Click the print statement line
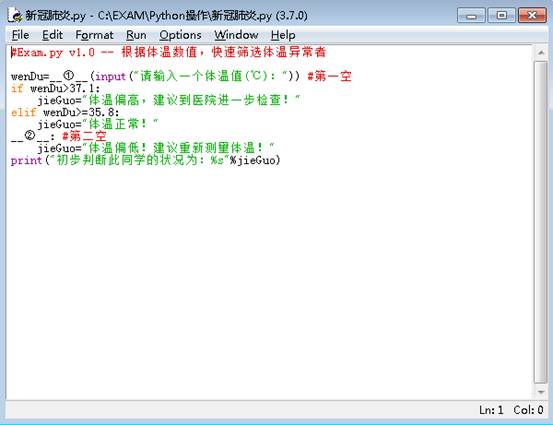 pyautogui.click(x=145, y=160)
